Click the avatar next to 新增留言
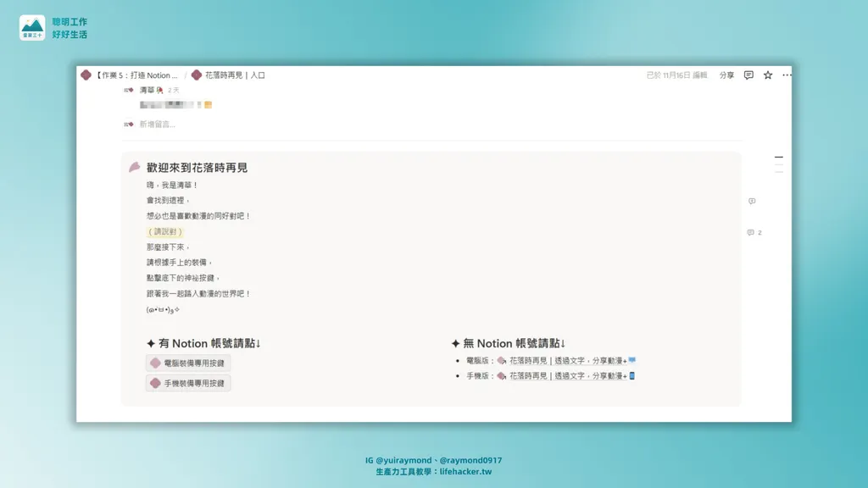The width and height of the screenshot is (868, 488). 129,125
